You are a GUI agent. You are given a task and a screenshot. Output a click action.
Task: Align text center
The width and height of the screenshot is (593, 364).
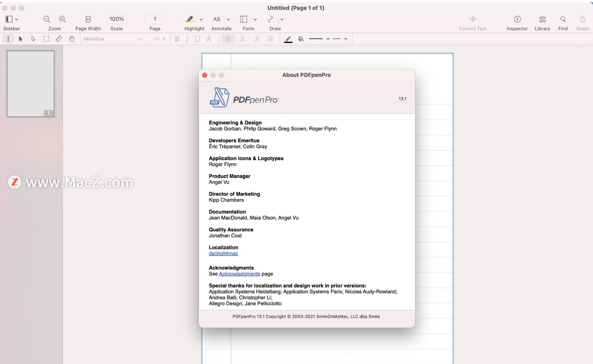(242, 39)
